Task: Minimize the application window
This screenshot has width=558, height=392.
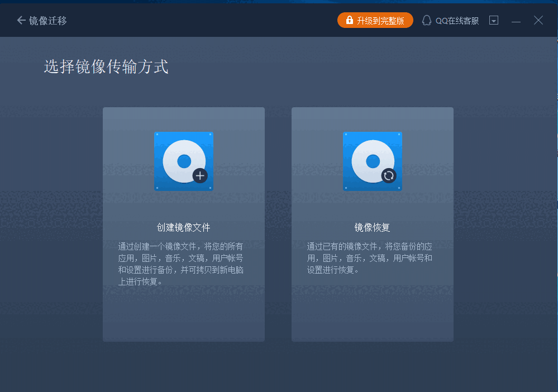Action: pyautogui.click(x=516, y=20)
